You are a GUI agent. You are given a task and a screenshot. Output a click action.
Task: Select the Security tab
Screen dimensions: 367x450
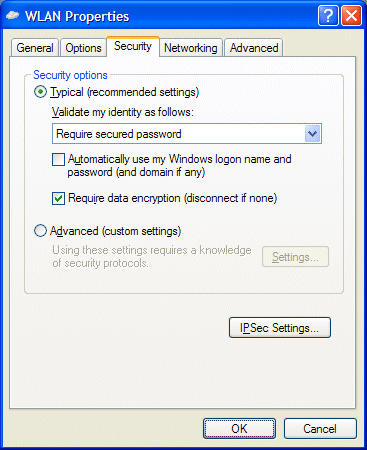133,46
